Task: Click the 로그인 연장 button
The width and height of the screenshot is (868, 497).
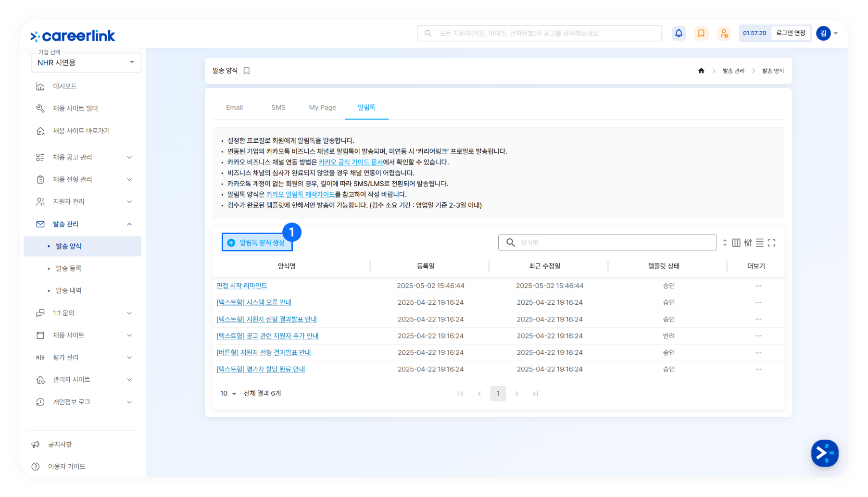Action: (x=791, y=33)
